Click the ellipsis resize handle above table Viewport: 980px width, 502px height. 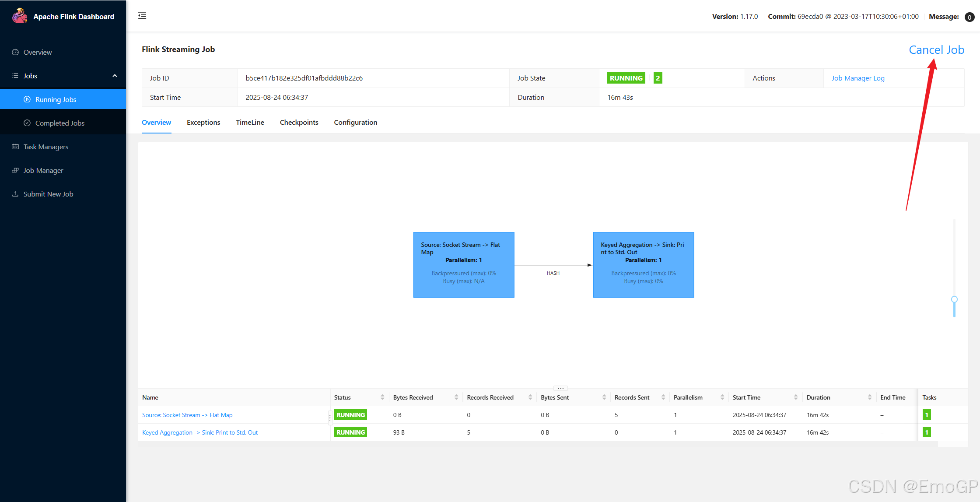click(x=560, y=388)
